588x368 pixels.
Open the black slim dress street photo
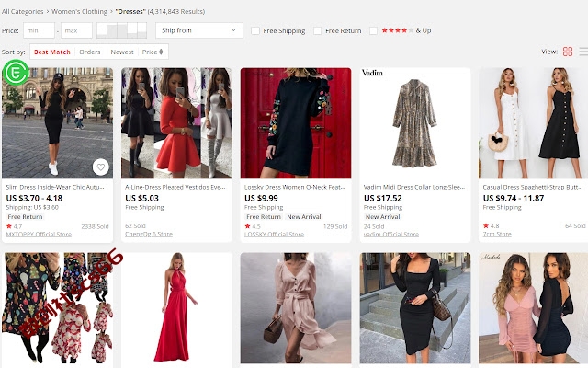coord(57,123)
